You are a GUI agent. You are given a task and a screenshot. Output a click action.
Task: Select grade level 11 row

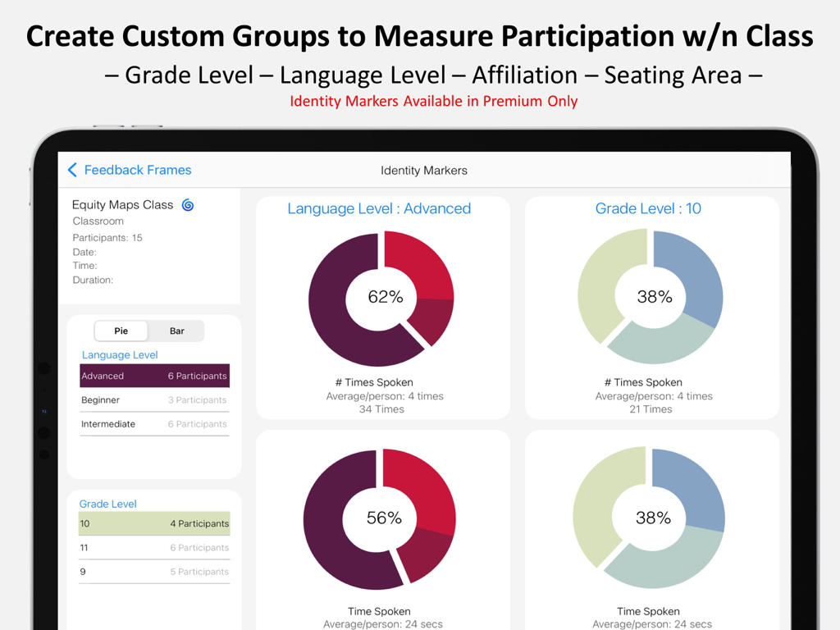[154, 547]
